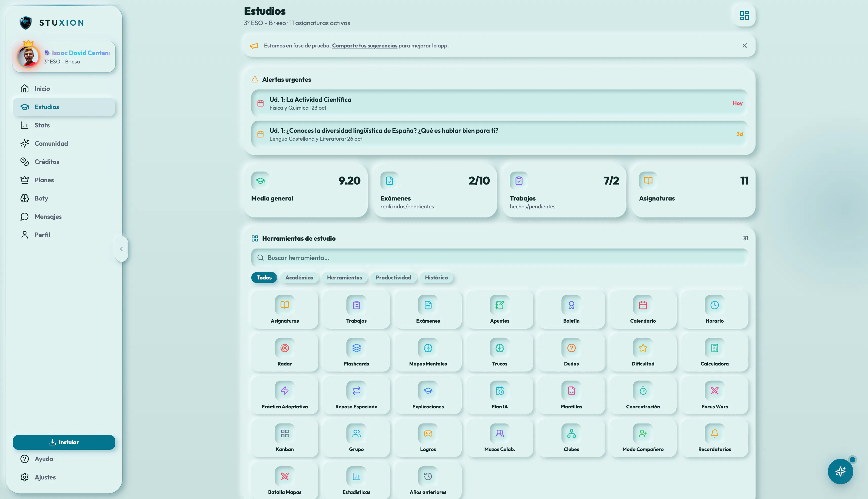This screenshot has height=499, width=868.
Task: Click the floating AI assistant sparkle button
Action: pyautogui.click(x=840, y=471)
